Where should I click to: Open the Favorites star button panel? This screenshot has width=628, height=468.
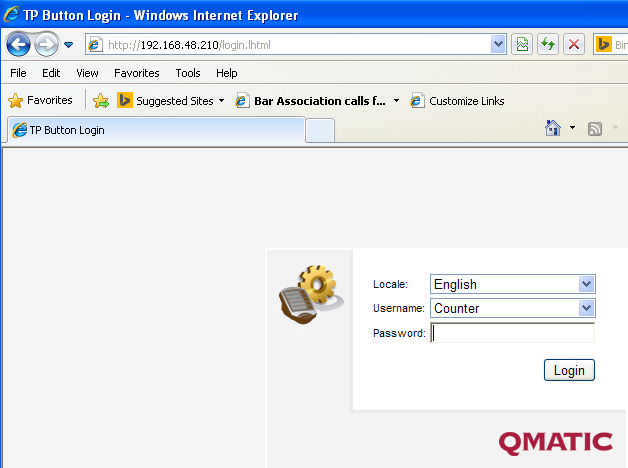40,100
